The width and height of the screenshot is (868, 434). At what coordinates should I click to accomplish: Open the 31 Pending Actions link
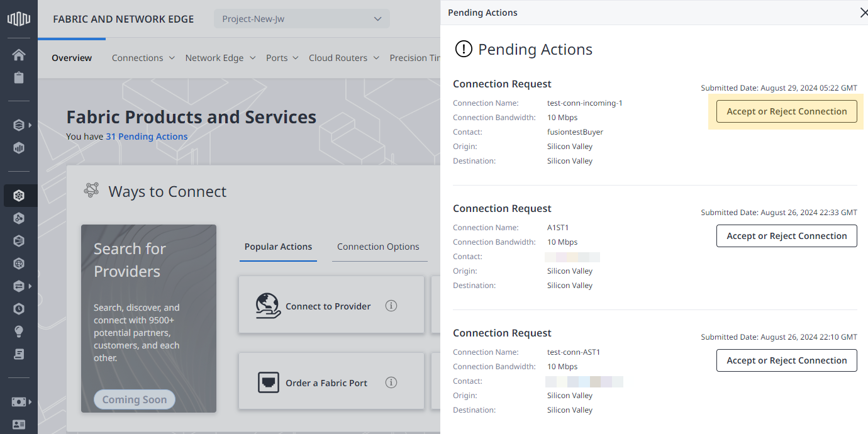[x=147, y=136]
